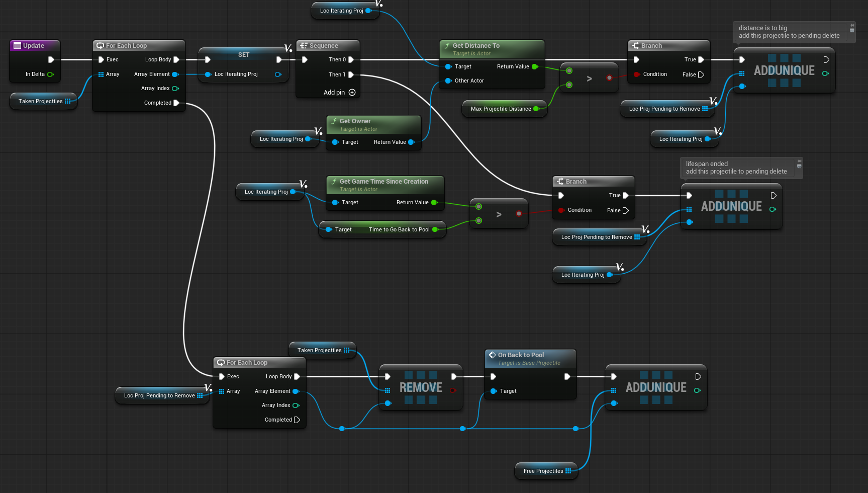This screenshot has height=493, width=868.
Task: Select the Max Projectile Distance variable node
Action: point(501,109)
